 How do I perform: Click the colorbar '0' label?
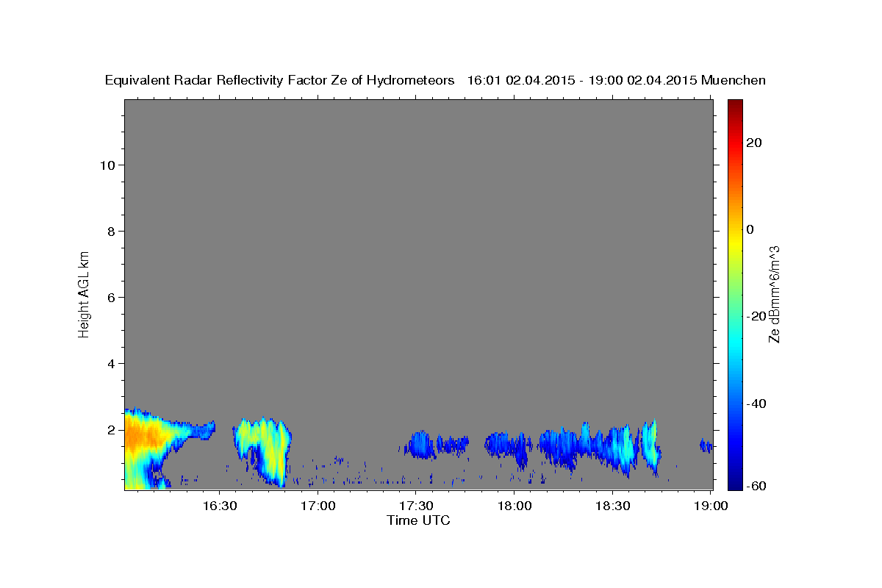[x=750, y=229]
